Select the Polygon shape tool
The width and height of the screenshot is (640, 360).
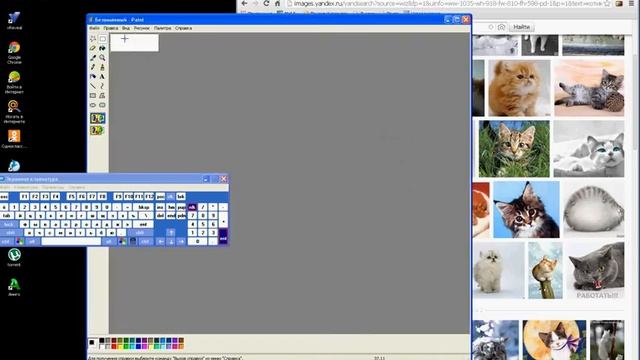click(x=102, y=96)
